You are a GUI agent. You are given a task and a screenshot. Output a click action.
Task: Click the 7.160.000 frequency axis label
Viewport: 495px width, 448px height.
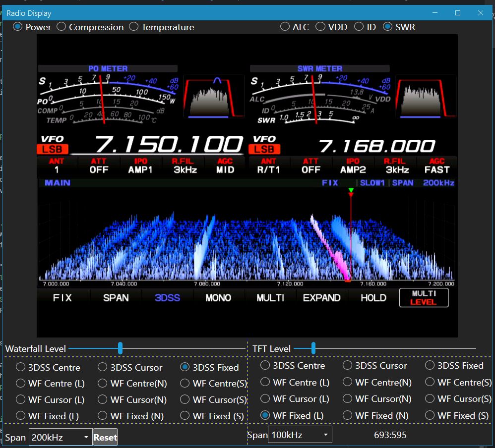tap(373, 284)
